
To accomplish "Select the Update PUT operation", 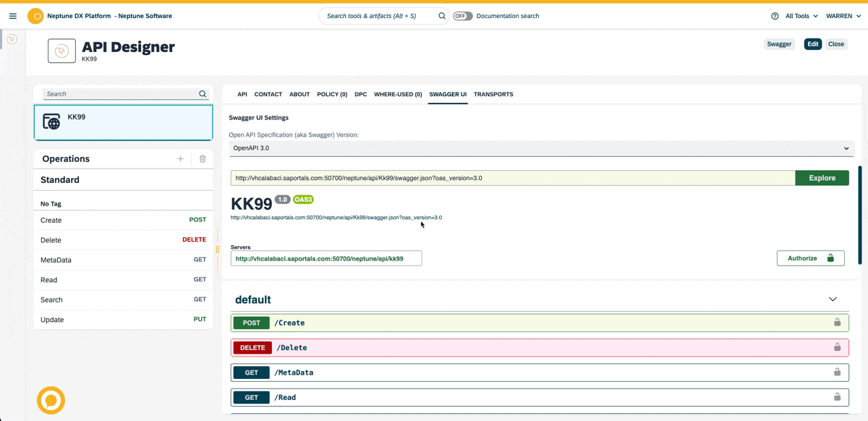I will point(124,320).
